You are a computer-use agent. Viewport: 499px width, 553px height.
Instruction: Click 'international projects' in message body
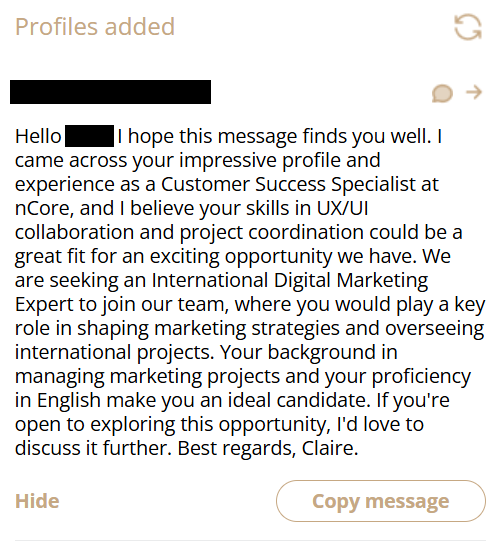coord(115,352)
